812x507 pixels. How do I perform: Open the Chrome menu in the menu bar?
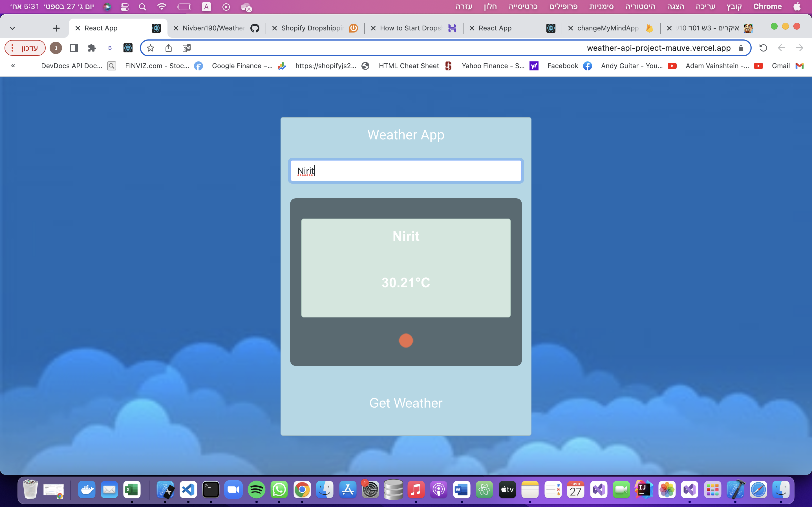click(767, 7)
